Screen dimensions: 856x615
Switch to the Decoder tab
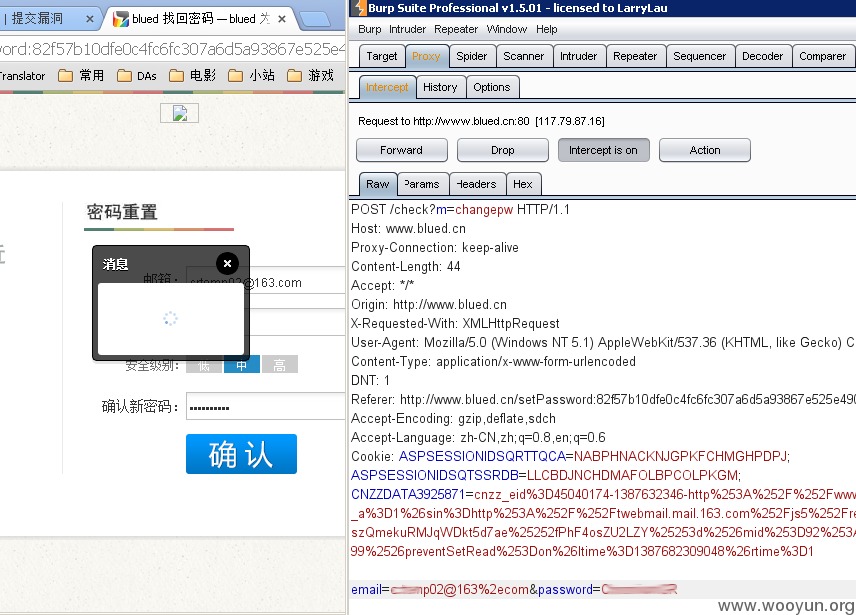tap(762, 56)
